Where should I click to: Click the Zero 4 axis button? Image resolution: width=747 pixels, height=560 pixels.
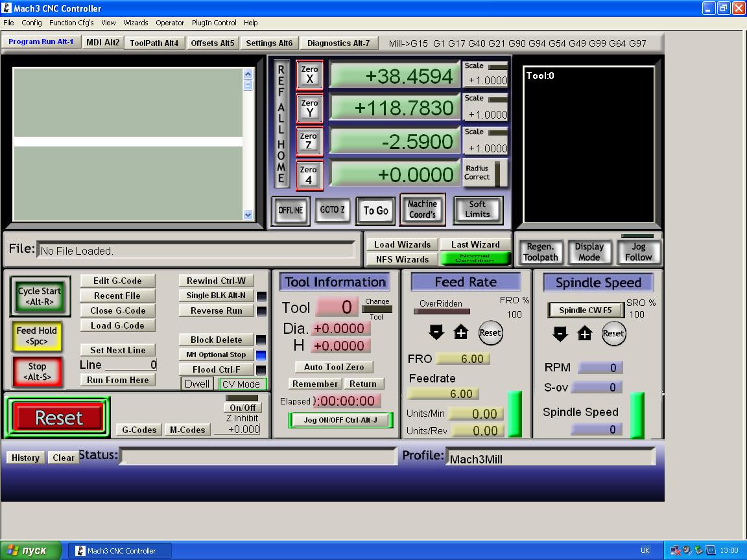click(x=309, y=175)
